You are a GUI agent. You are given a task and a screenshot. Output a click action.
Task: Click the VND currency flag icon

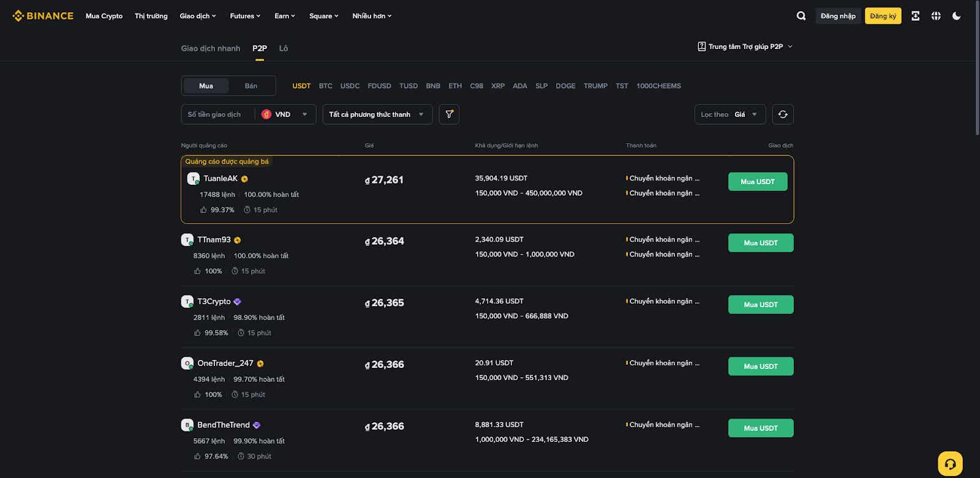266,114
